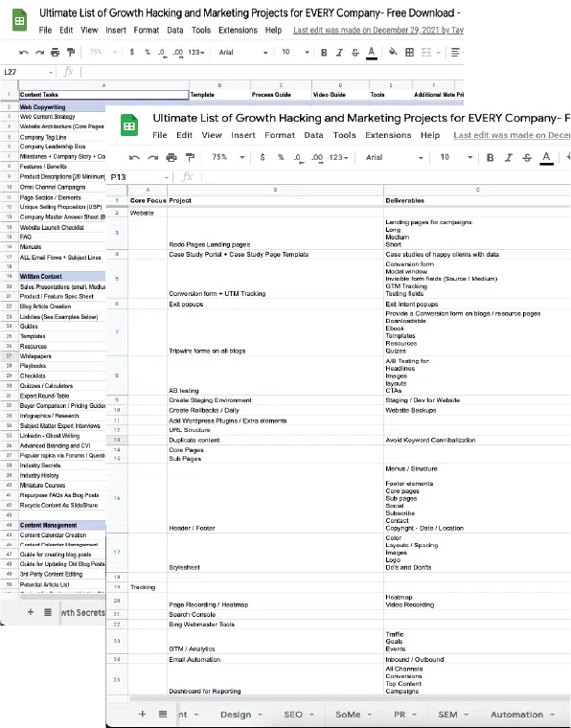This screenshot has width=571, height=728.
Task: Format as percent in the front window
Action: (281, 157)
